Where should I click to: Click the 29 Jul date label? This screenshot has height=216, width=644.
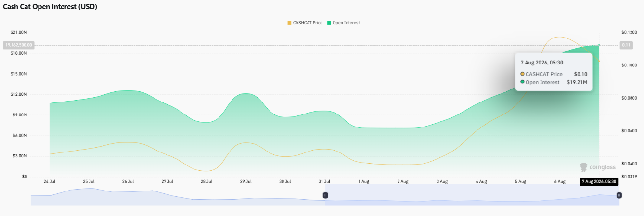click(x=246, y=182)
